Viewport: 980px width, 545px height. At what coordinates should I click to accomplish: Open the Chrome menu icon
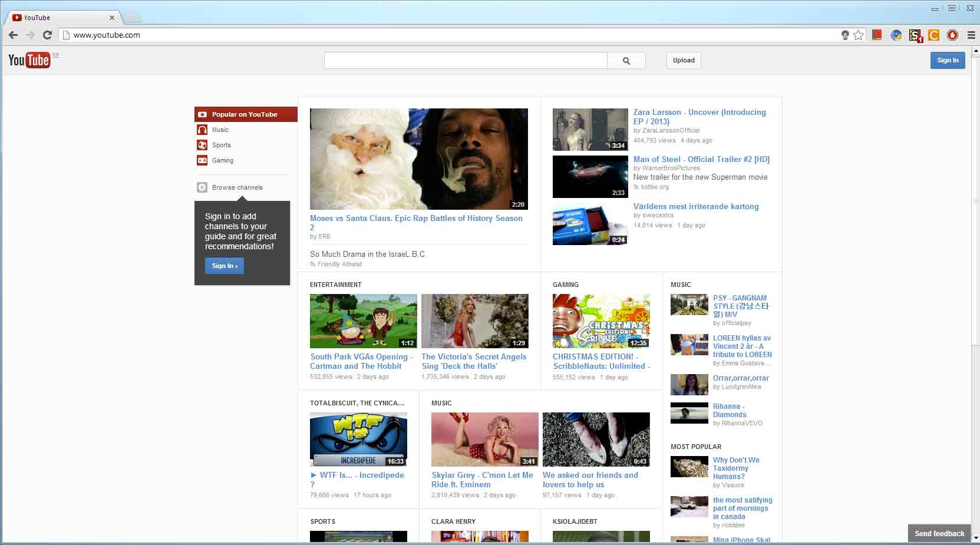971,35
